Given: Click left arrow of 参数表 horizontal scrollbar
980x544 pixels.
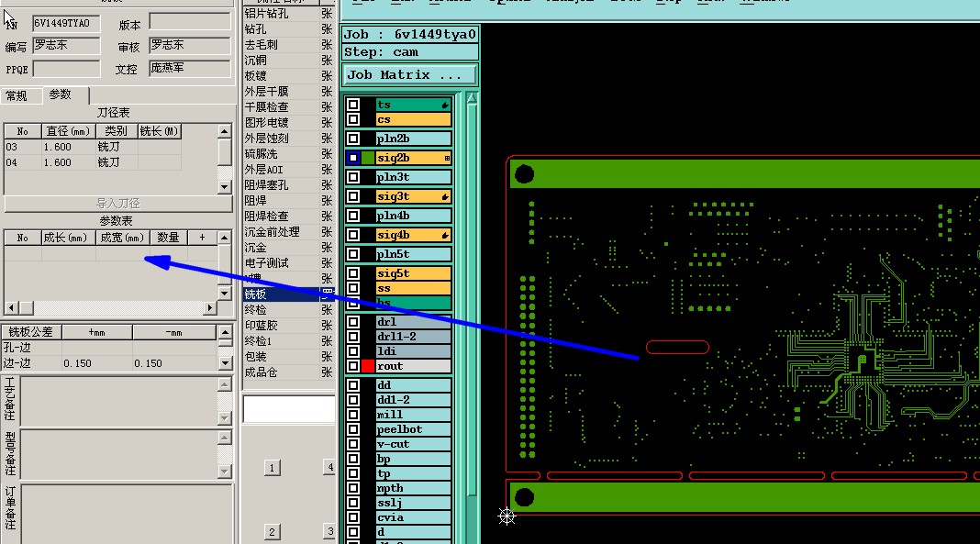Looking at the screenshot, I should point(11,308).
